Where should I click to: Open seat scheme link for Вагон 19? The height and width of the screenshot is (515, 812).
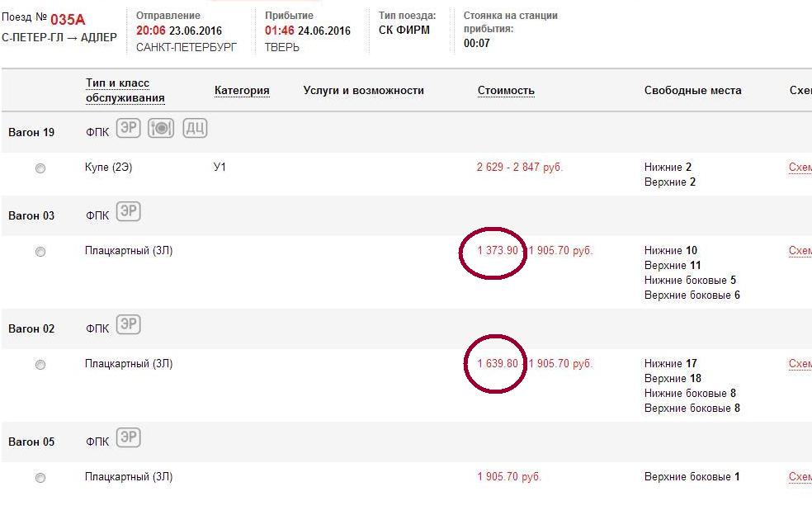pos(800,168)
